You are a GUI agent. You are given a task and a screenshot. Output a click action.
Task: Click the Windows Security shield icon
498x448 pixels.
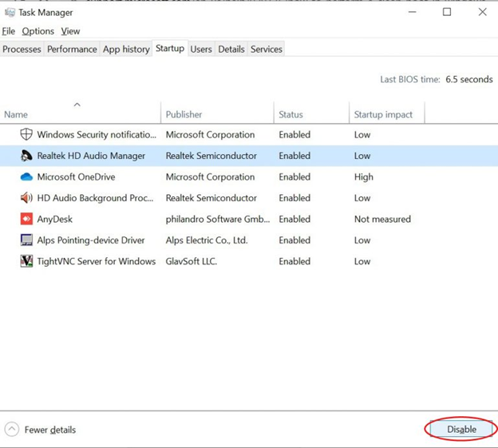[26, 134]
